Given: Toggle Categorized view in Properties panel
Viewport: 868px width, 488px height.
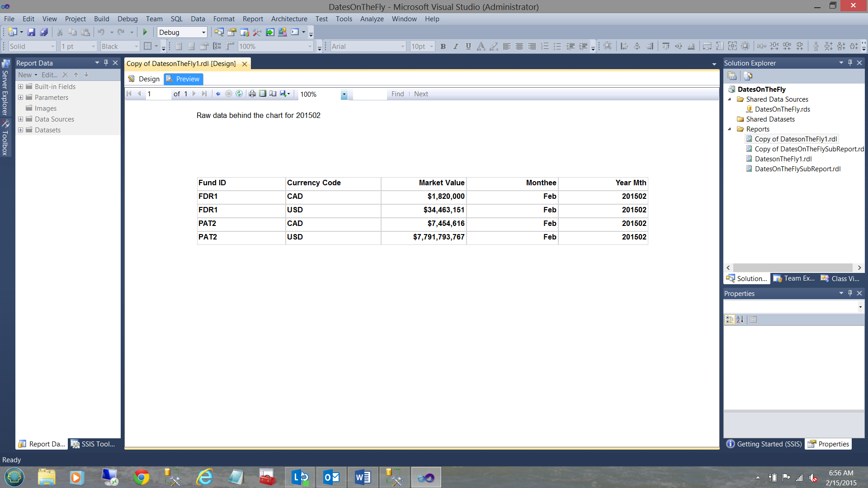Looking at the screenshot, I should (730, 319).
